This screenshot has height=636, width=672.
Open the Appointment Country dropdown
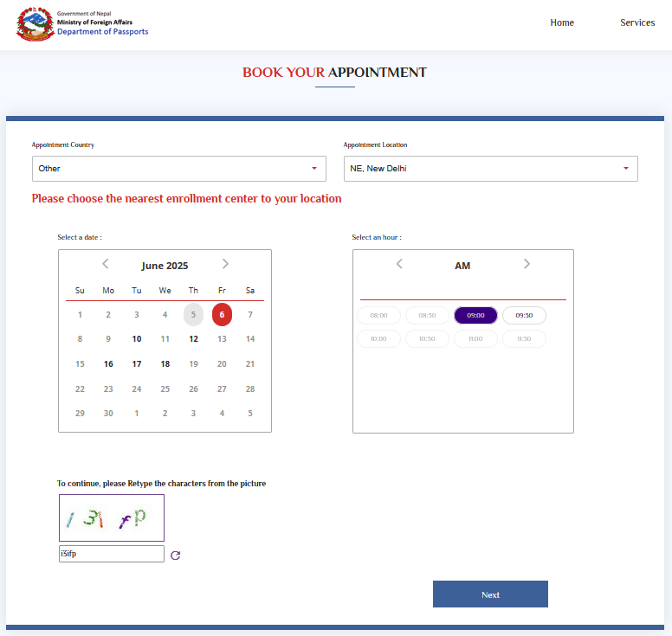(x=179, y=169)
